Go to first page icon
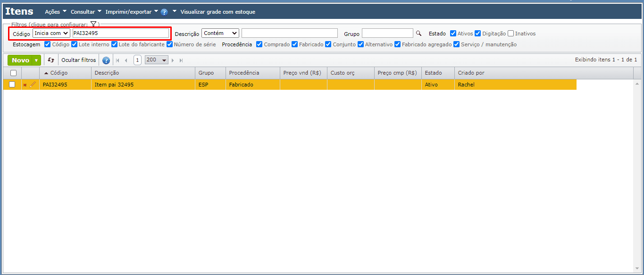Screen dimensions: 644x275 117,60
